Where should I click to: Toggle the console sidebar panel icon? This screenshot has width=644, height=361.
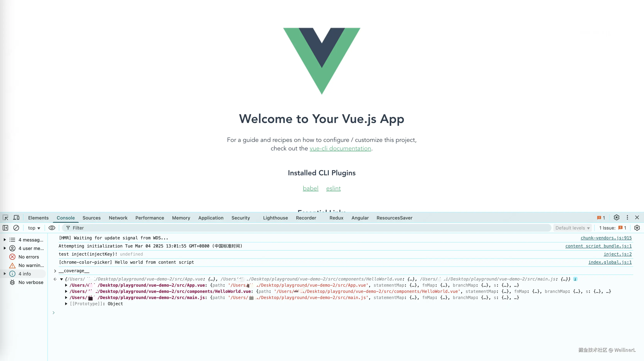pos(6,228)
